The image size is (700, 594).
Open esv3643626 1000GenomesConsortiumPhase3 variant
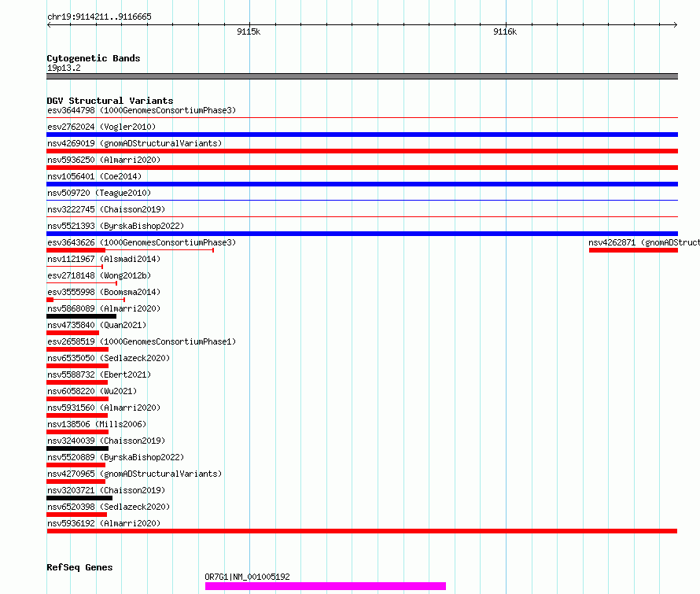pos(142,242)
